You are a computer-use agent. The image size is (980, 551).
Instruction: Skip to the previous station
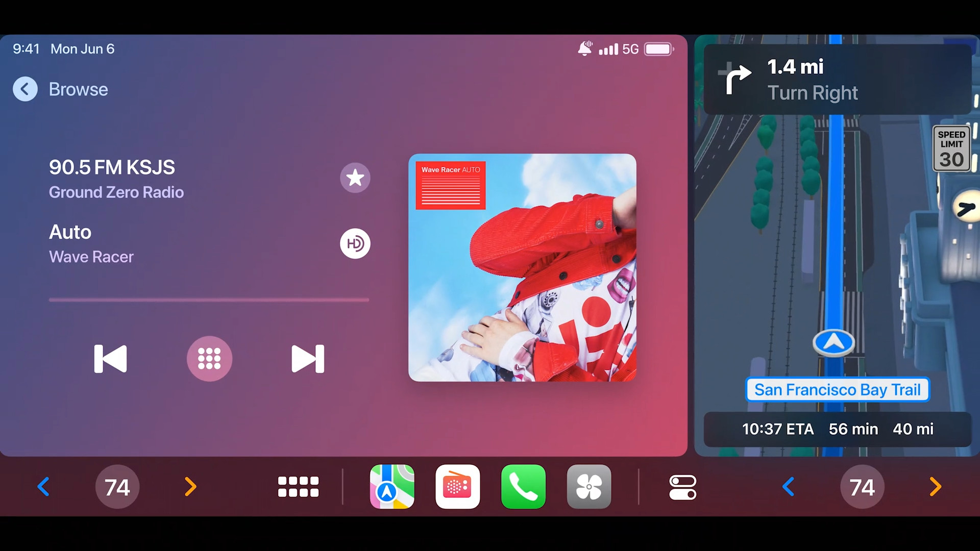click(111, 359)
